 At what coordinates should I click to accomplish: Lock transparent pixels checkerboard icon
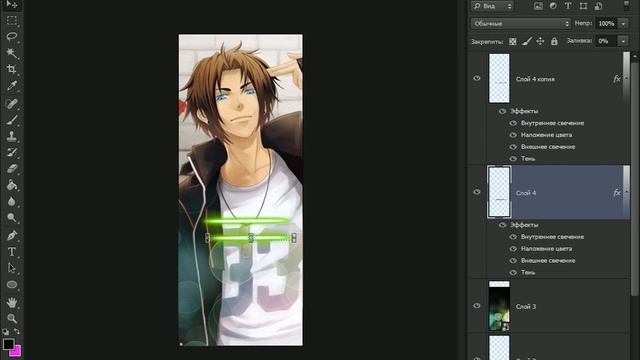pyautogui.click(x=513, y=41)
